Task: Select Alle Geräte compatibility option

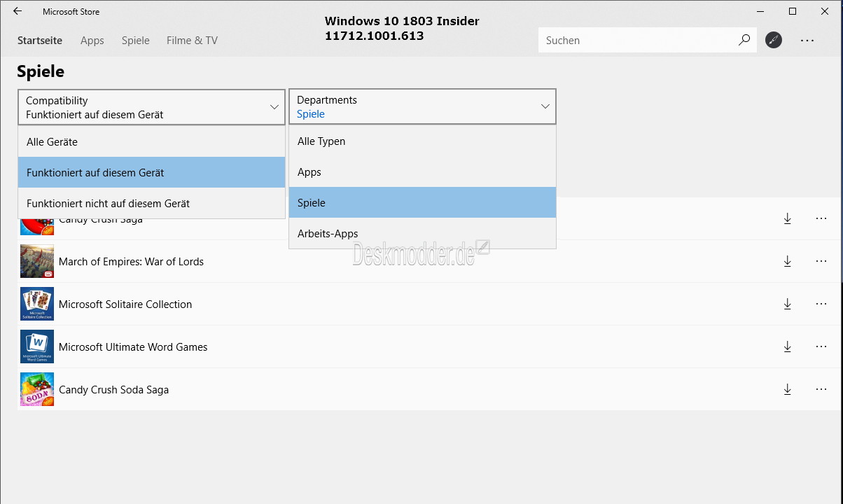Action: (x=151, y=141)
